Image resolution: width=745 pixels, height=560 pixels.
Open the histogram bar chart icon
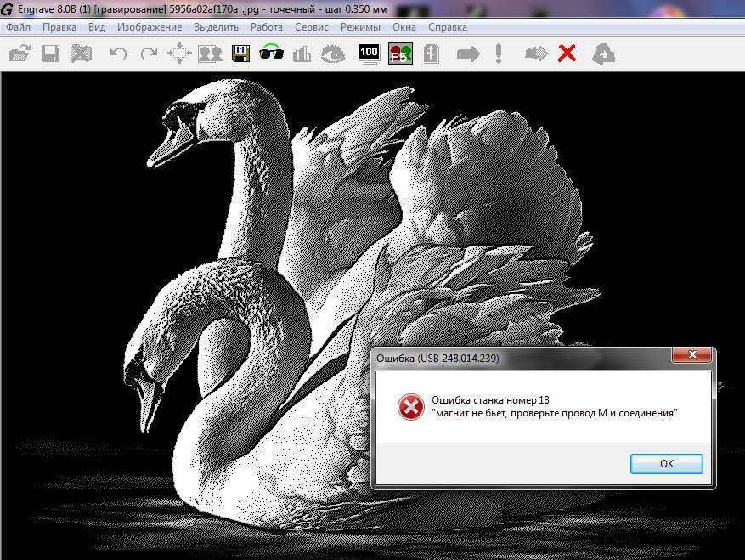pyautogui.click(x=302, y=54)
